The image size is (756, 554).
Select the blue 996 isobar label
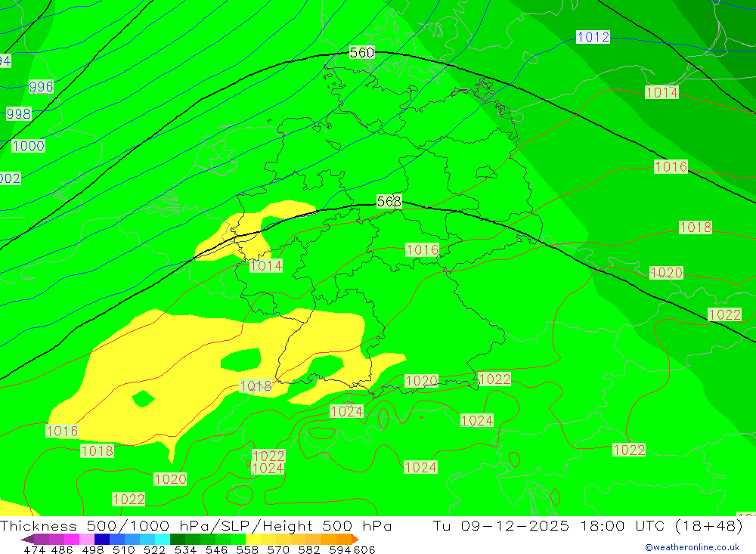click(41, 87)
